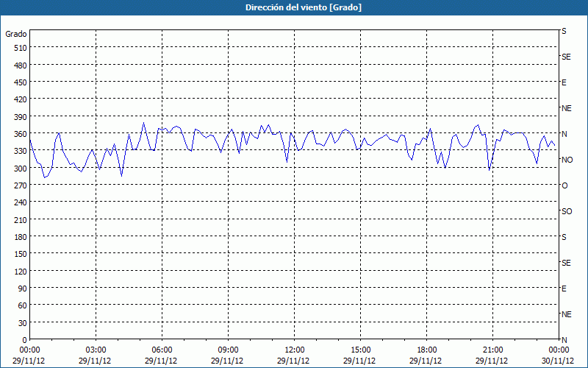Click the 330 y-axis value

pyautogui.click(x=21, y=151)
